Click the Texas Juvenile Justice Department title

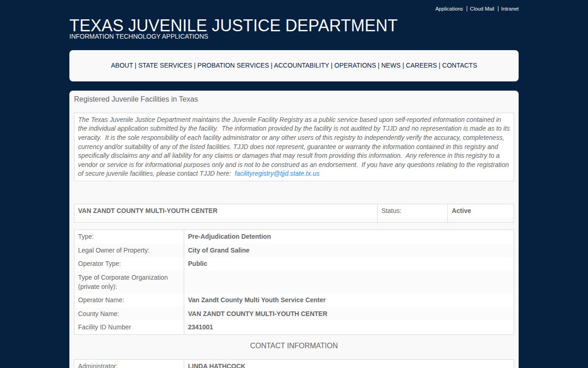click(233, 25)
